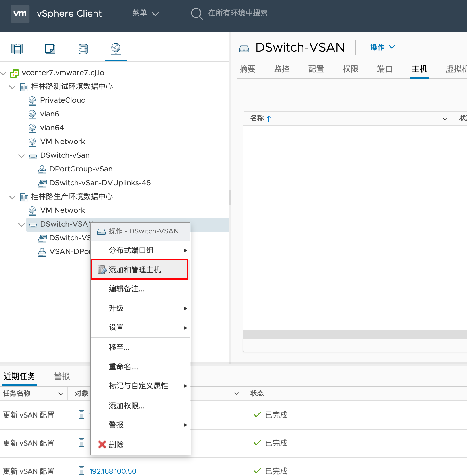Click the host icon beside 192.168.100.50
This screenshot has width=467, height=476.
pyautogui.click(x=82, y=471)
